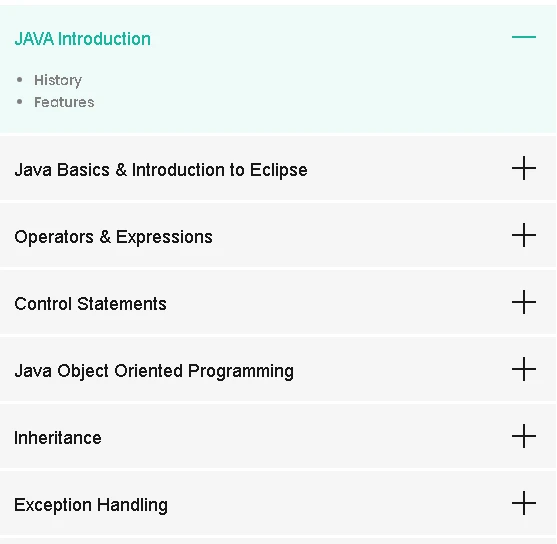
Task: Select the Features bullet item
Action: coord(64,102)
